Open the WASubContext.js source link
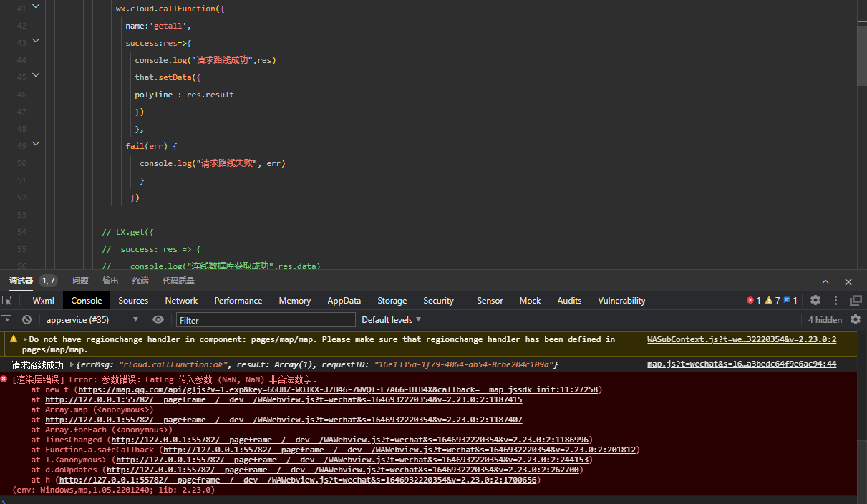The image size is (867, 504). coord(742,339)
